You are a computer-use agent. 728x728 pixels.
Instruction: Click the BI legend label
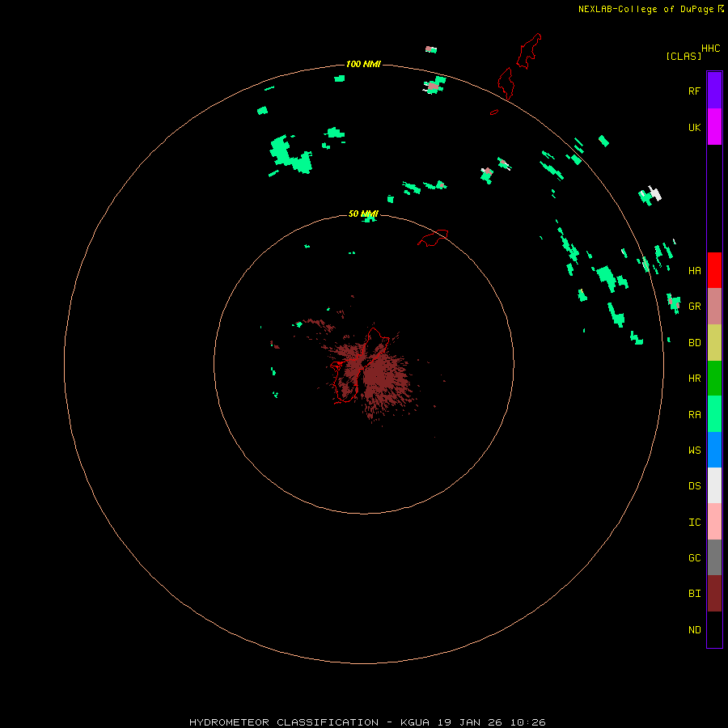coord(694,594)
